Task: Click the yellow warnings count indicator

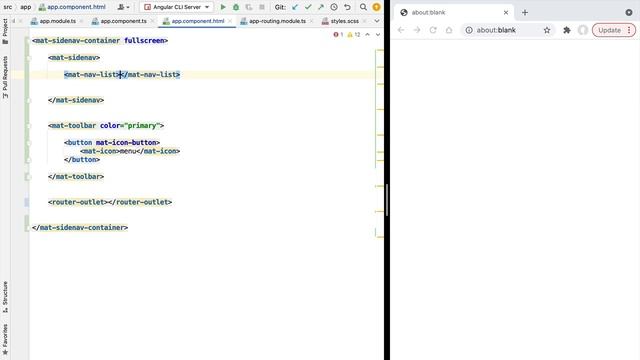Action: coord(353,35)
